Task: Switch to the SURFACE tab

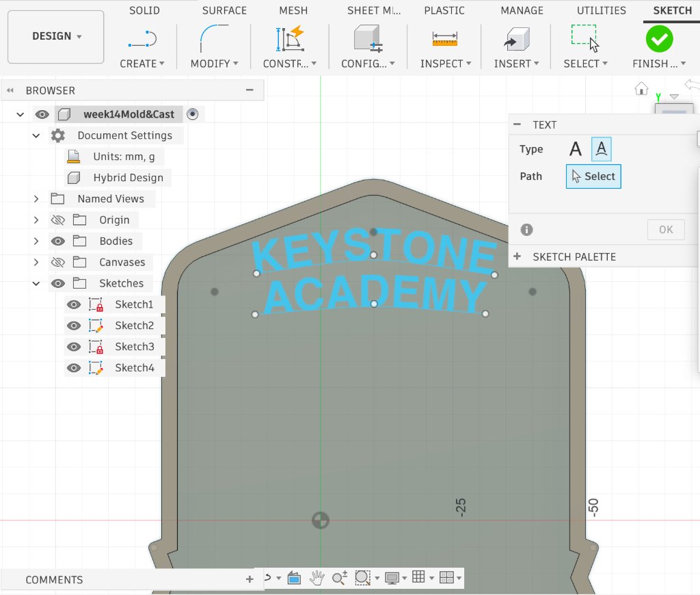Action: coord(224,10)
